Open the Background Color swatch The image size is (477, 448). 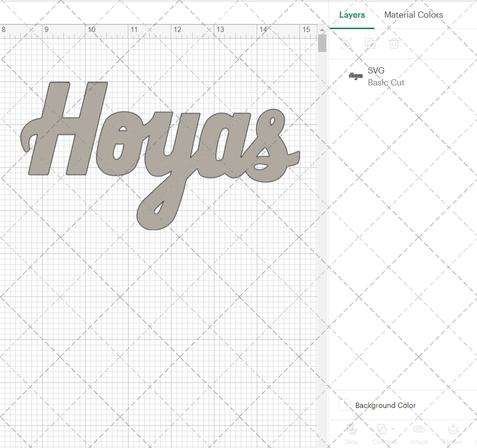point(345,405)
